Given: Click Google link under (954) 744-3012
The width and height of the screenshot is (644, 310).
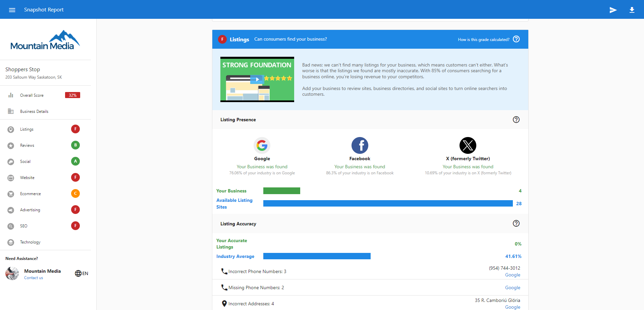Looking at the screenshot, I should tap(513, 275).
